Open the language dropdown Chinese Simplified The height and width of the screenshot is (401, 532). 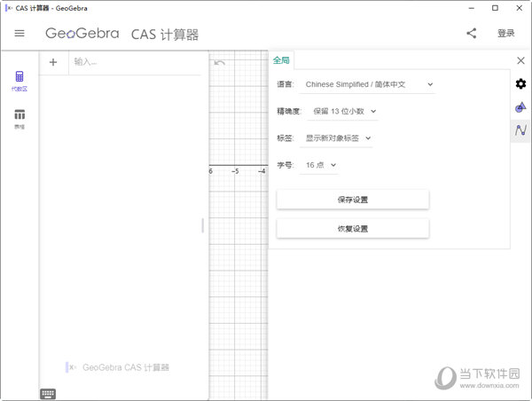tap(367, 84)
